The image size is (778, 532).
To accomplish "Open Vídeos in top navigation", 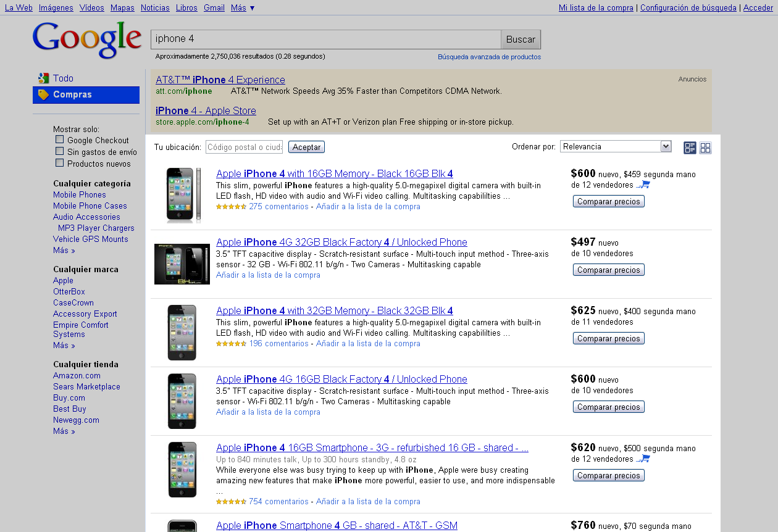I will 92,7.
